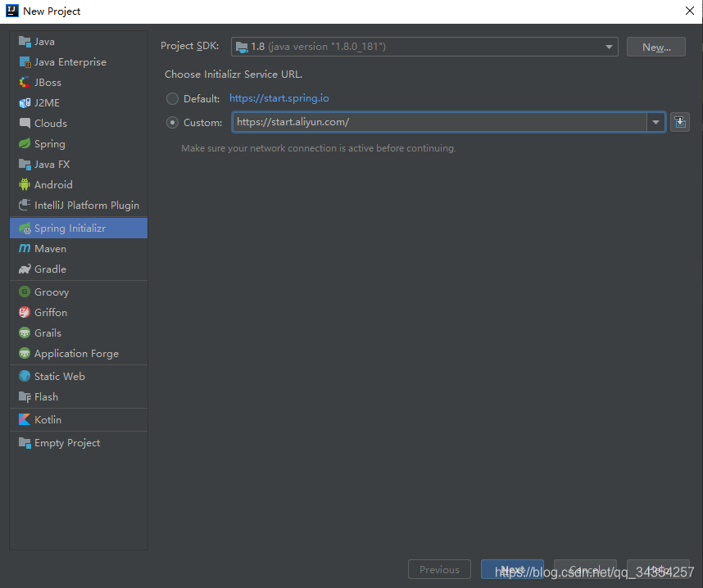Click the IntelliJ Platform Plugin label
The height and width of the screenshot is (588, 703).
[87, 206]
